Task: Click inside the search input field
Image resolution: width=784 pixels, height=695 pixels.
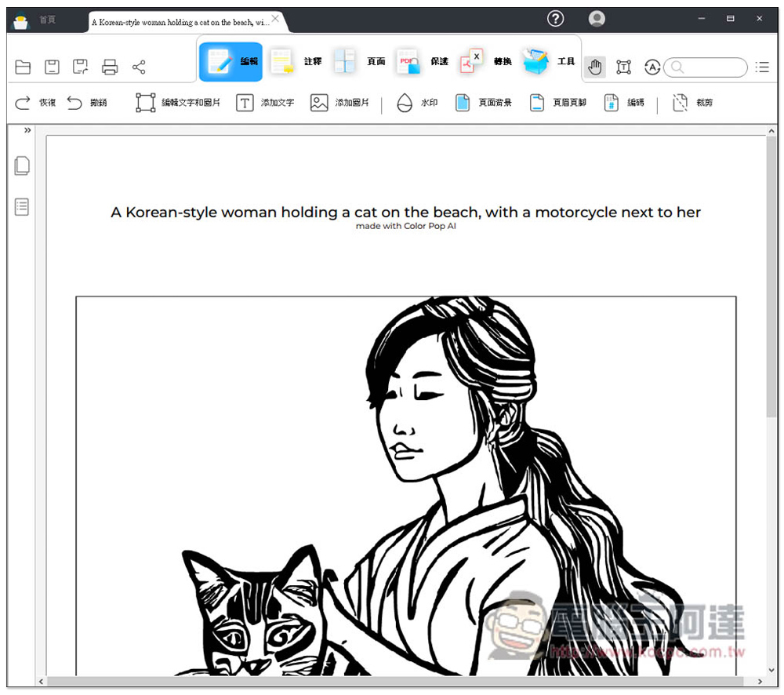Action: click(x=712, y=67)
